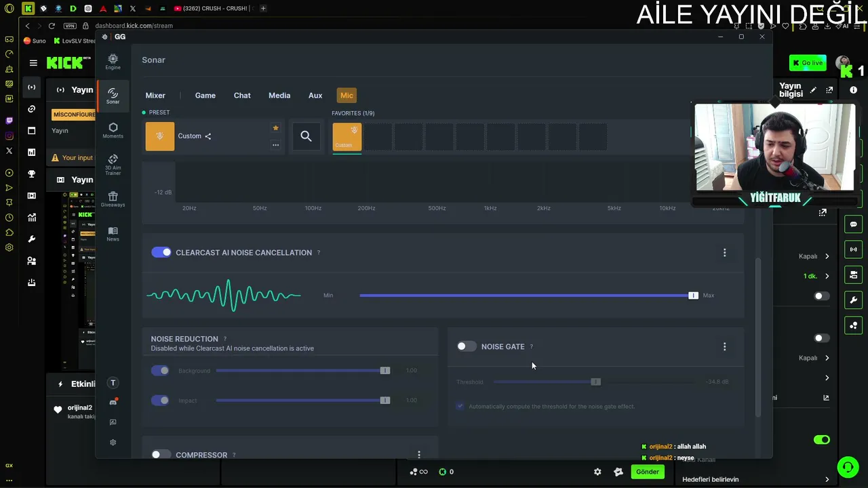Open the Kick dashboard wrench icon

coord(31,239)
